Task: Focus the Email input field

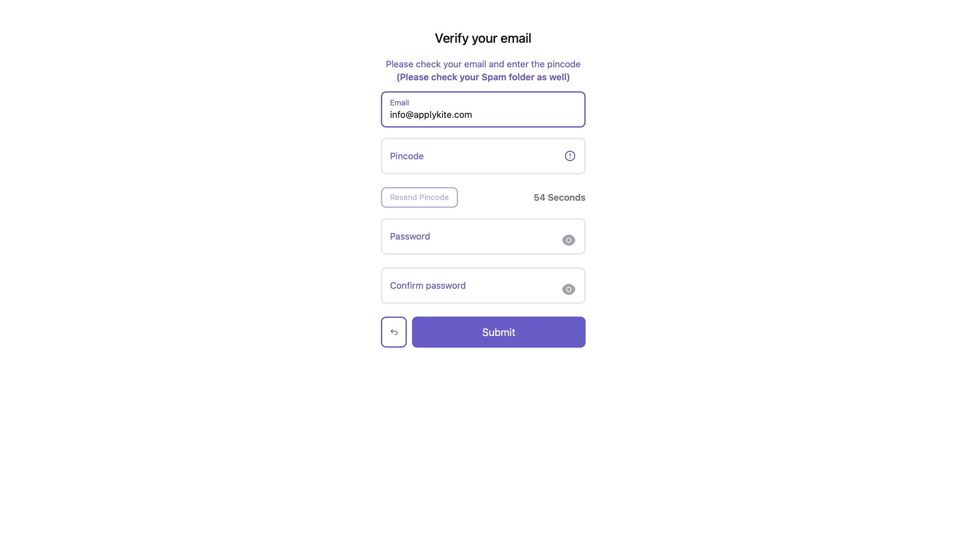Action: coord(483,109)
